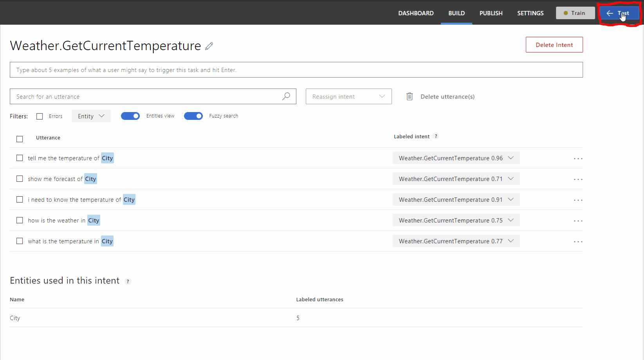Open ellipsis menu for 'how is the weather' row

(578, 221)
